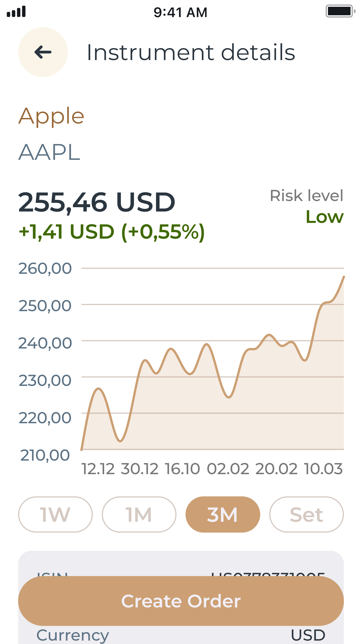Tap the Apple instrument name
The height and width of the screenshot is (644, 362).
coord(51,116)
